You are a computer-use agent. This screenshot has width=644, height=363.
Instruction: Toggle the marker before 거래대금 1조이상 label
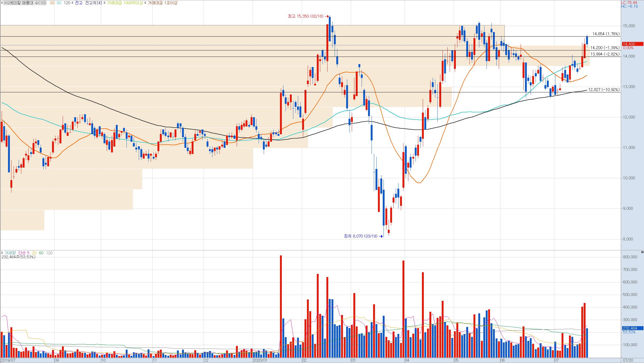(145, 3)
